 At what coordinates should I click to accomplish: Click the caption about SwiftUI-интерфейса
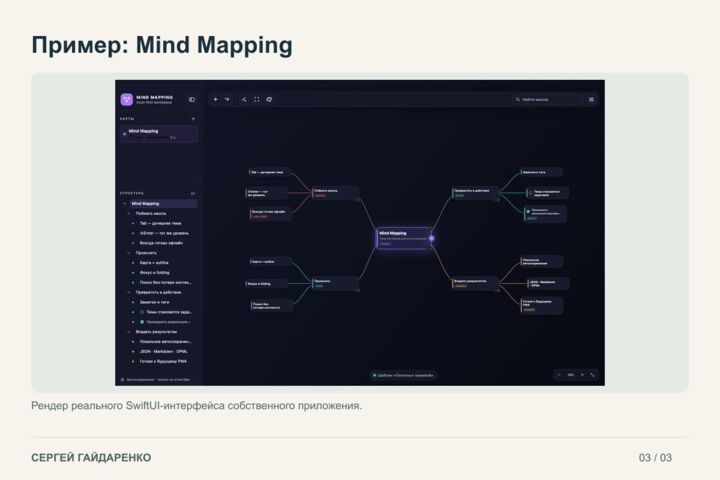tap(197, 406)
